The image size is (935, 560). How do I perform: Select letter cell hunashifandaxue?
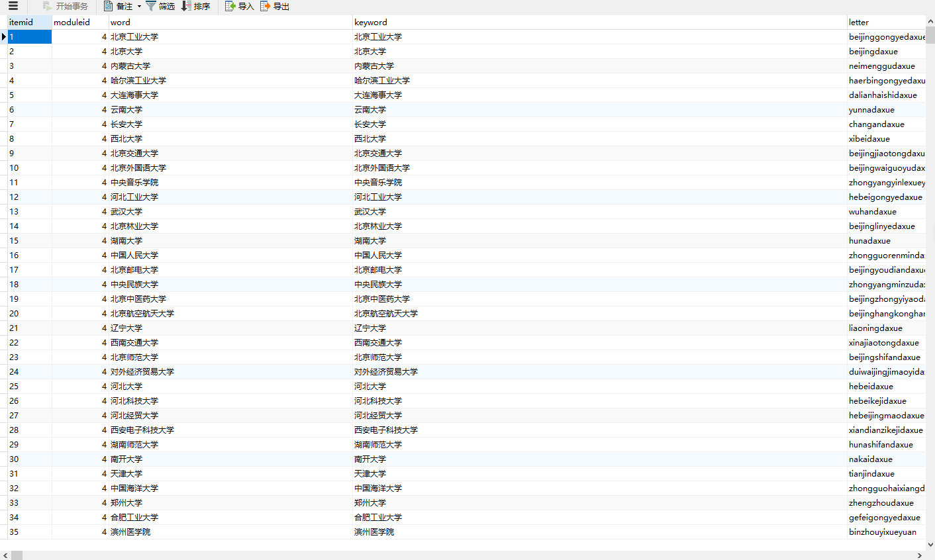pyautogui.click(x=886, y=444)
